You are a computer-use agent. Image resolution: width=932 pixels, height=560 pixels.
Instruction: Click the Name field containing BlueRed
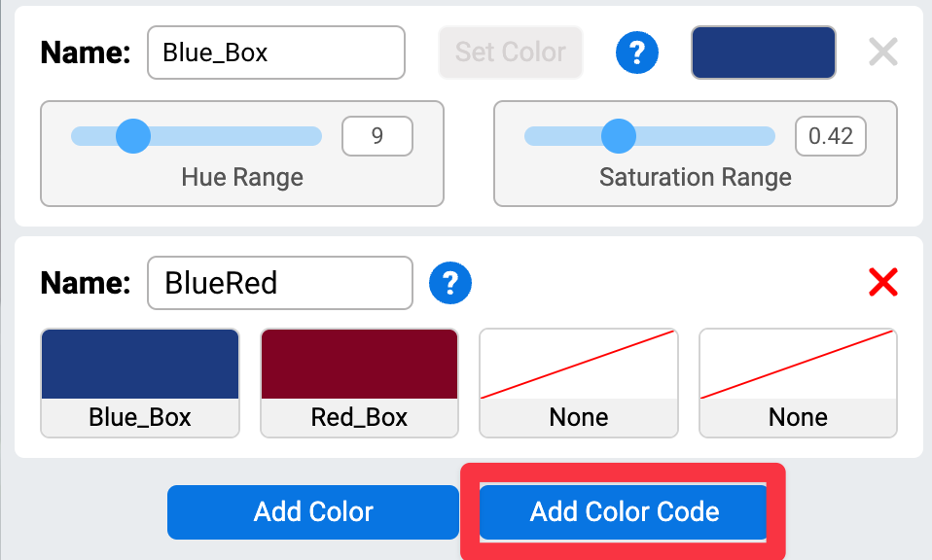(279, 283)
